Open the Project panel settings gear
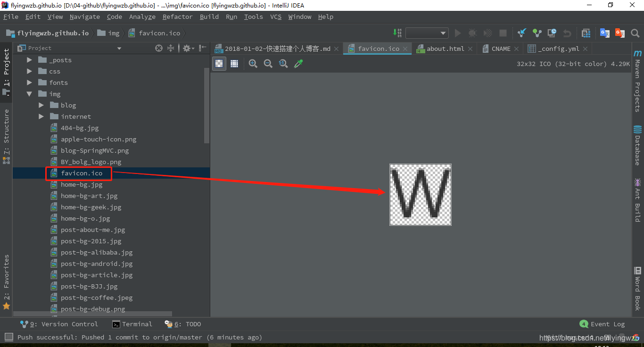This screenshot has width=644, height=347. 188,48
